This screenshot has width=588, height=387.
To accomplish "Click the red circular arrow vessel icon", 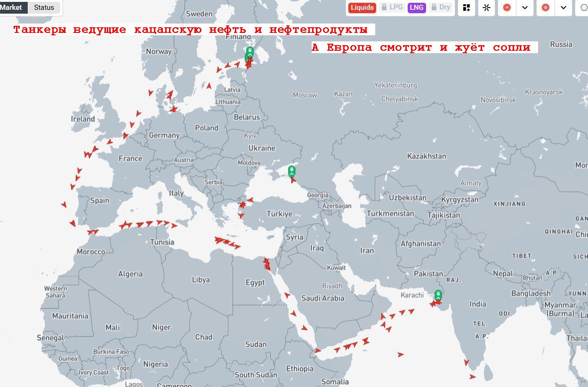I will pyautogui.click(x=507, y=8).
